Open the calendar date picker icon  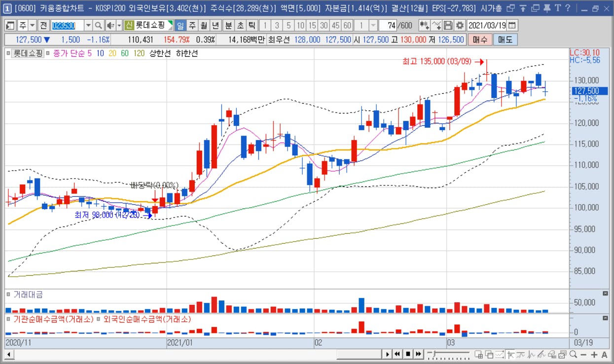coord(512,25)
